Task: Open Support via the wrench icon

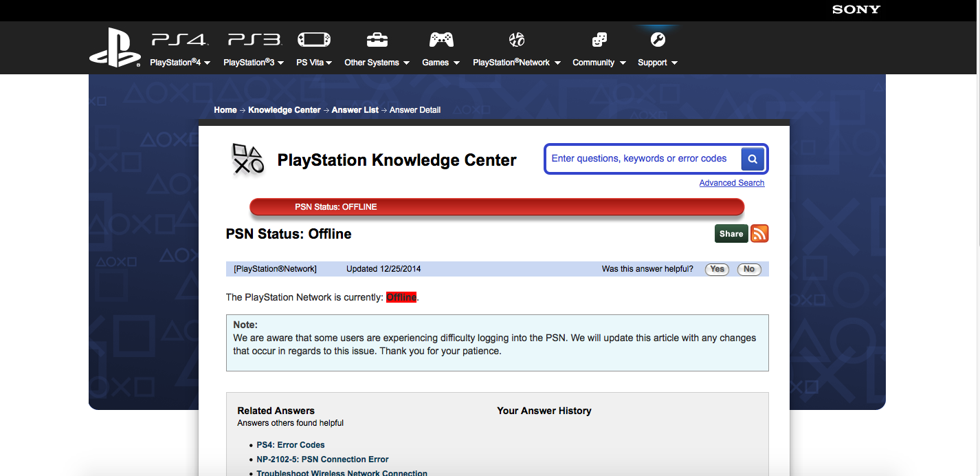Action: (x=657, y=39)
